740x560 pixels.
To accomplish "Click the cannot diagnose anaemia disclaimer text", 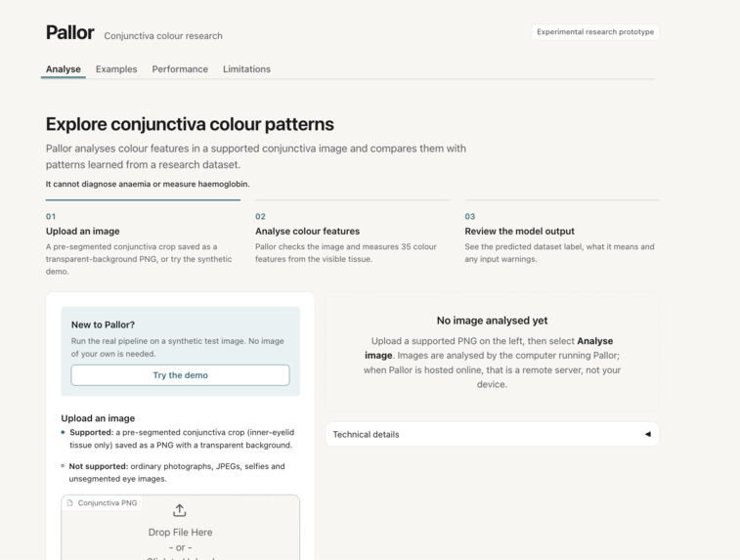I will pos(148,184).
